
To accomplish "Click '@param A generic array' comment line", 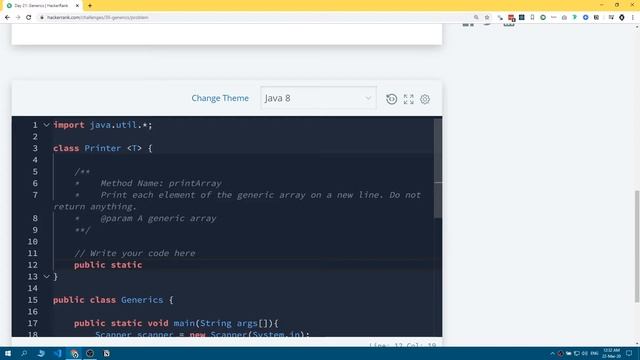I will click(x=158, y=218).
